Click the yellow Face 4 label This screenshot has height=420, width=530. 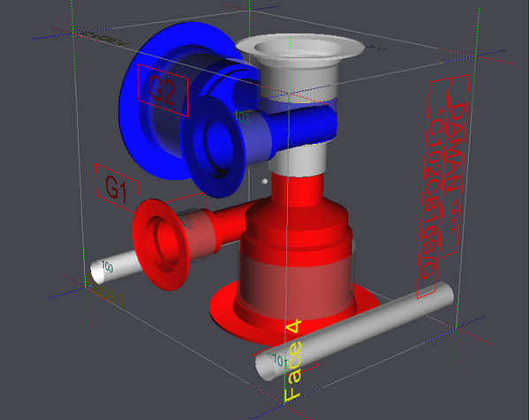click(x=293, y=360)
